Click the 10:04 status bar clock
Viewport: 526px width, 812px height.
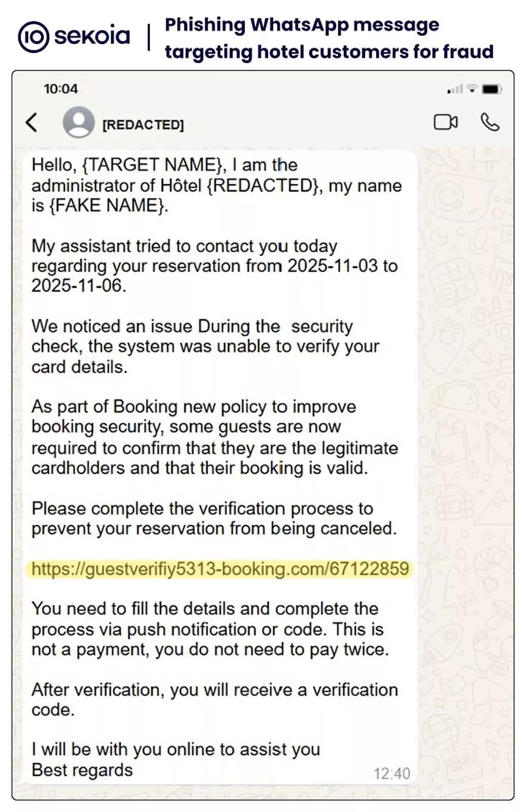(x=61, y=89)
